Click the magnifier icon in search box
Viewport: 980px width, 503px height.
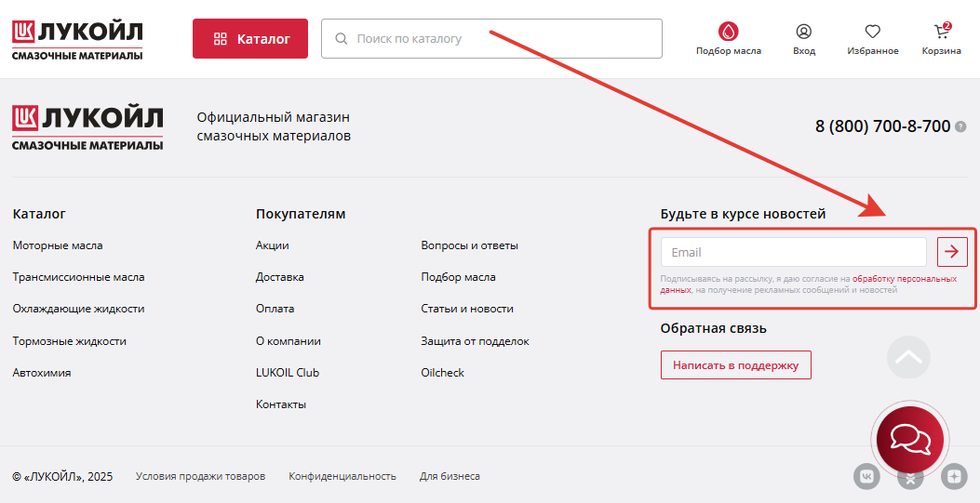pyautogui.click(x=342, y=39)
